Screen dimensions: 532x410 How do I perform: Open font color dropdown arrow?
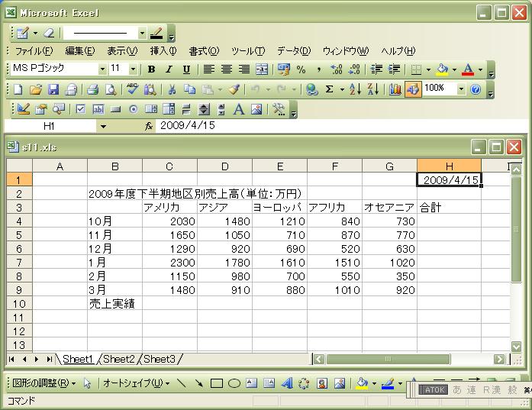[x=480, y=69]
